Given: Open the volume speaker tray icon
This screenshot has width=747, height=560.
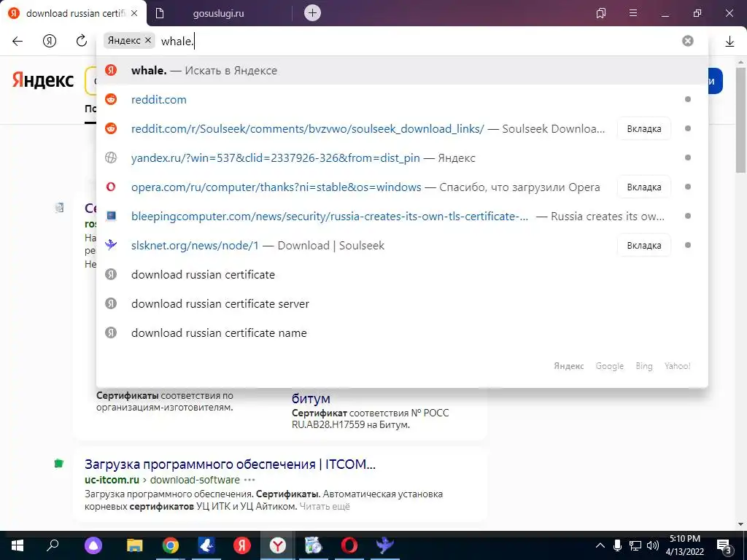Looking at the screenshot, I should [x=653, y=545].
